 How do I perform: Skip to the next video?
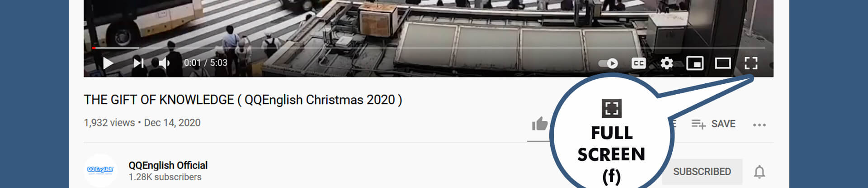click(x=138, y=63)
